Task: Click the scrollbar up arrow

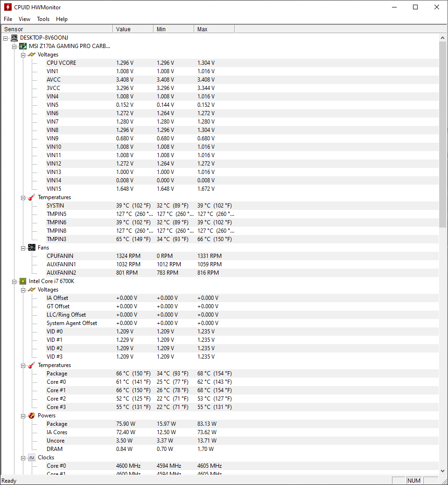Action: [x=442, y=37]
